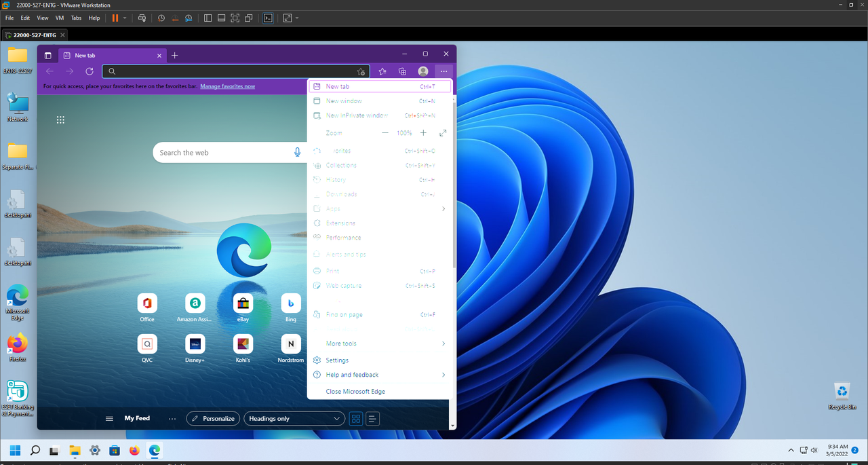This screenshot has width=868, height=465.
Task: Select the Edge New tab tab
Action: tap(112, 55)
